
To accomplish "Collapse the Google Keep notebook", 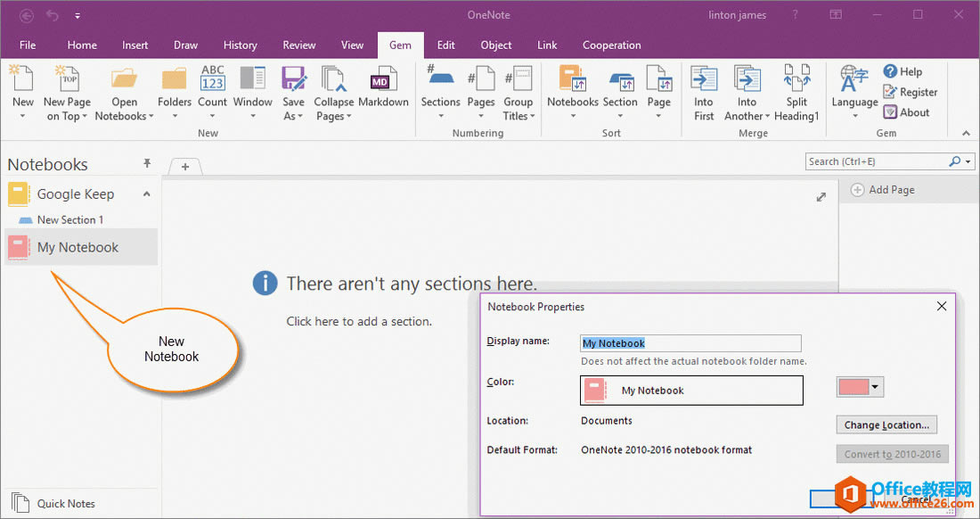I will (x=146, y=194).
